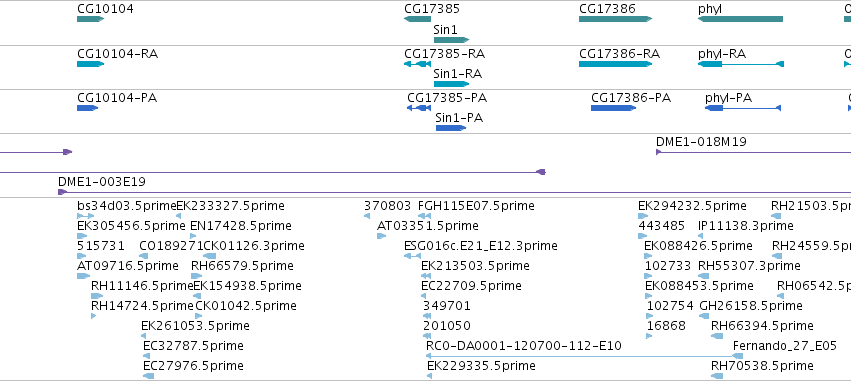
Task: Select the Fernando_27_E05 EST label
Action: (785, 346)
